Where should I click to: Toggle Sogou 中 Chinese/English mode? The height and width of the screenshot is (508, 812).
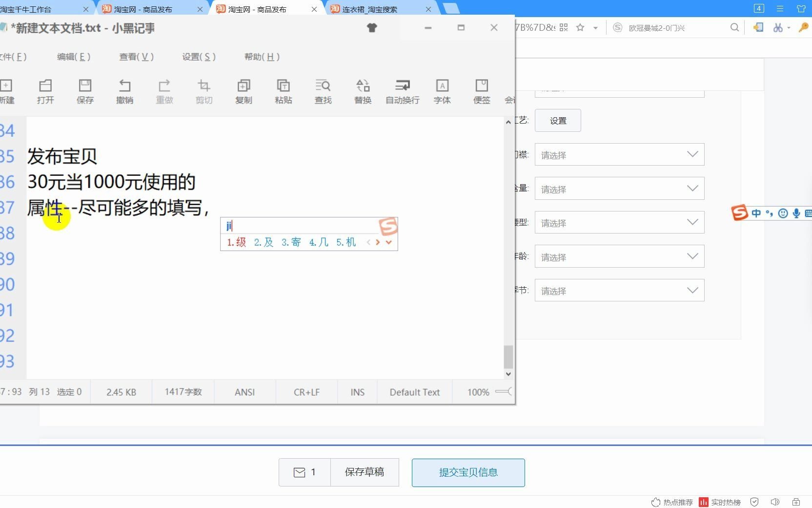[756, 213]
